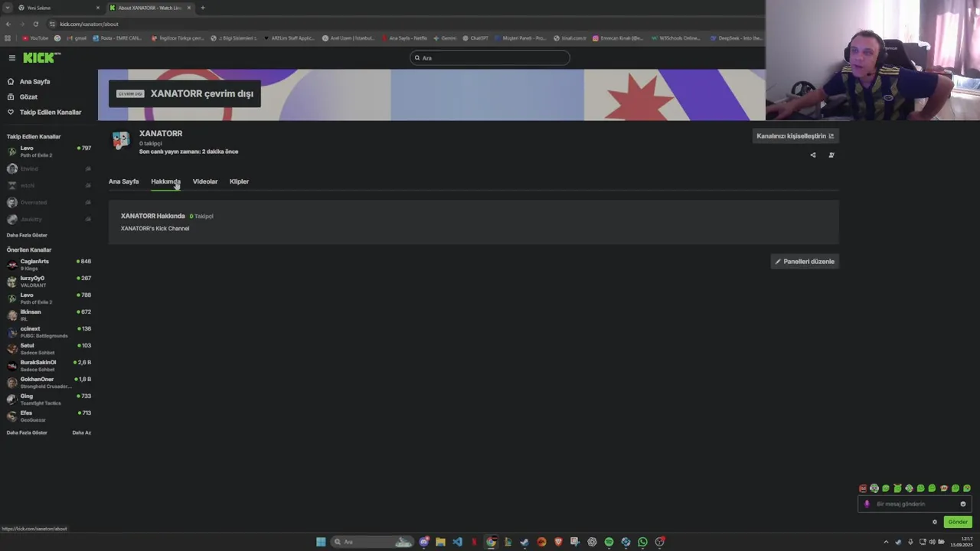The width and height of the screenshot is (980, 551).
Task: Open the hamburger sidebar menu
Action: 12,58
